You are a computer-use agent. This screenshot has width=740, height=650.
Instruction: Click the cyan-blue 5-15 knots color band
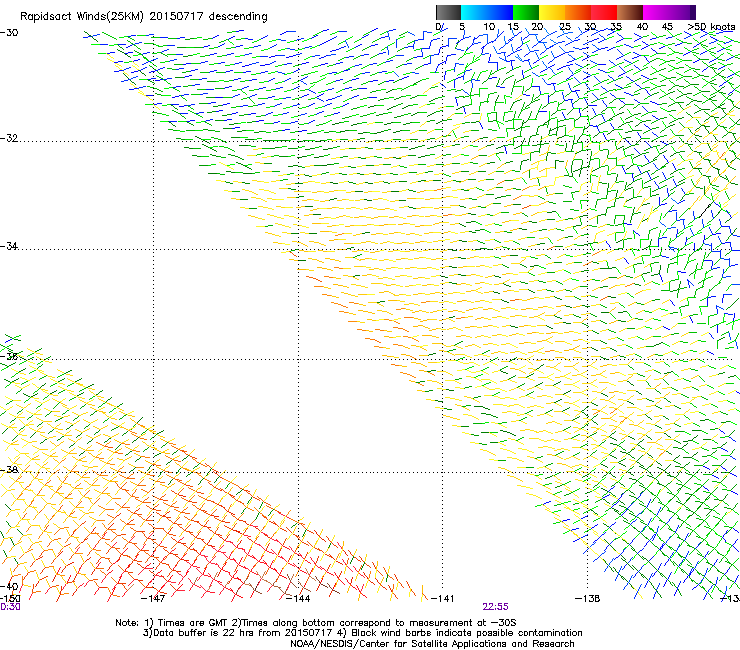487,12
